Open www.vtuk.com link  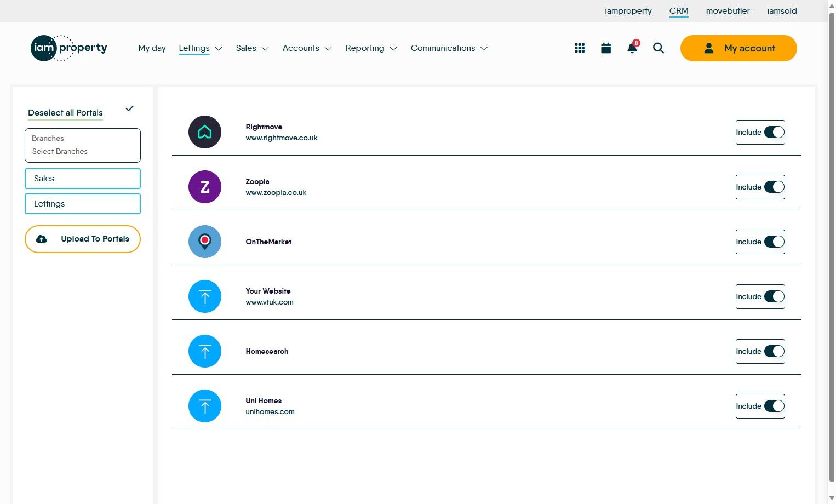pyautogui.click(x=270, y=302)
